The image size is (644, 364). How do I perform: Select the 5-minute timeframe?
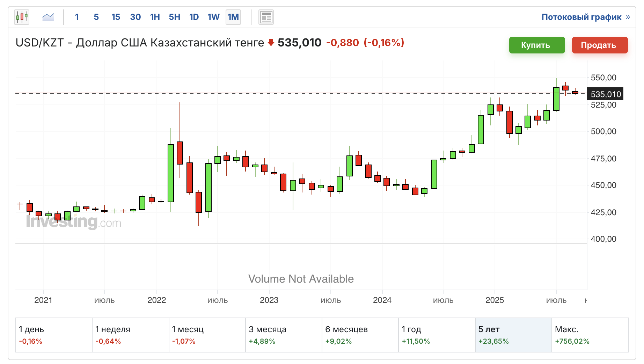96,16
